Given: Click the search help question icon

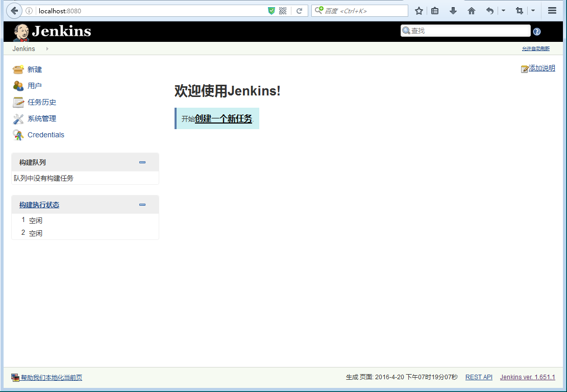Looking at the screenshot, I should point(536,32).
